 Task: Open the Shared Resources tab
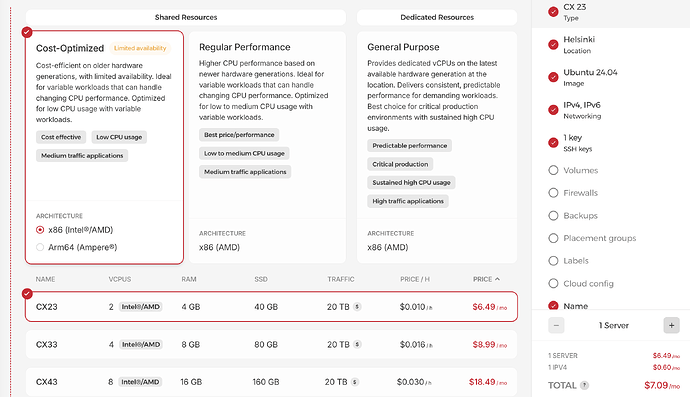[186, 17]
